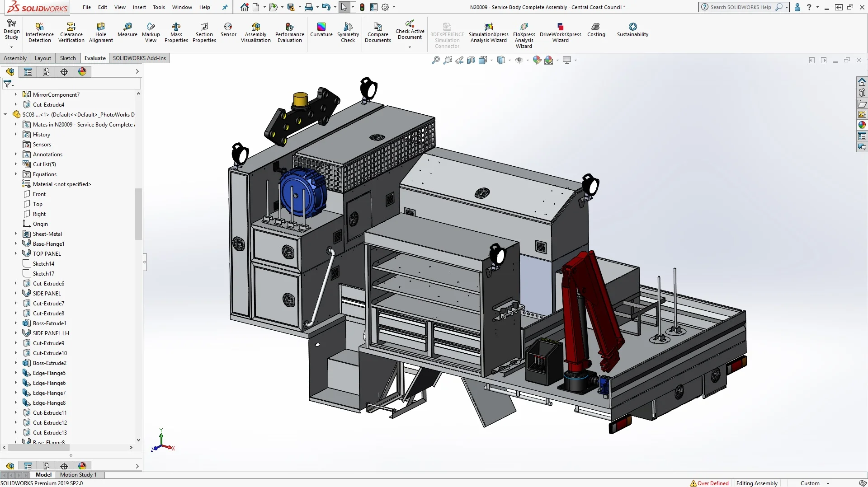868x487 pixels.
Task: Launch FloXpress Analysis Wizard
Action: click(524, 35)
